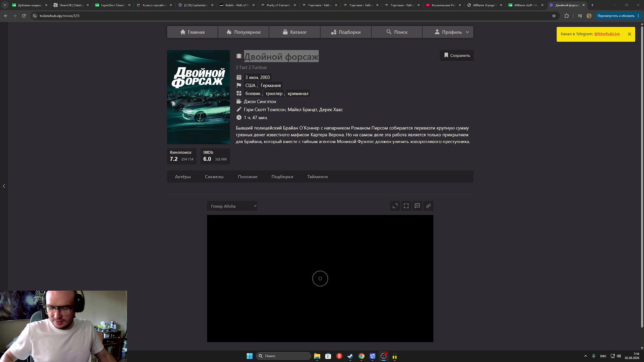Open the volume control tray icon
This screenshot has width=644, height=362.
click(619, 356)
